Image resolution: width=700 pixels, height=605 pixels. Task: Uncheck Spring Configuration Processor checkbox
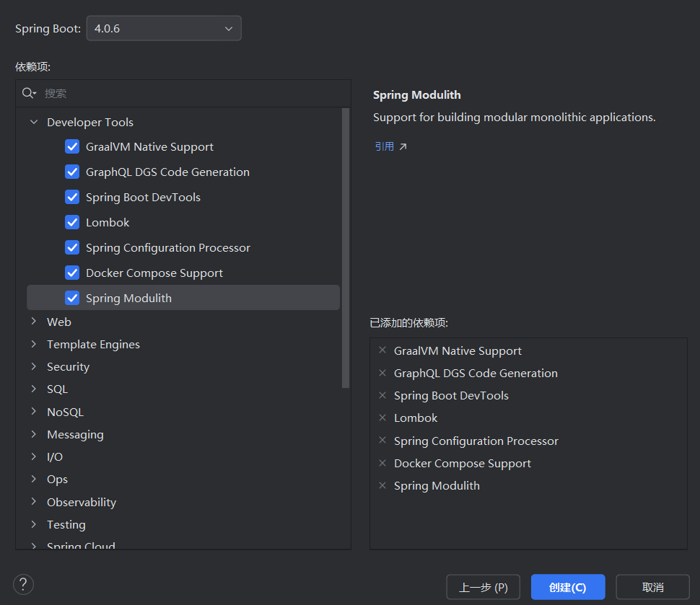tap(72, 247)
